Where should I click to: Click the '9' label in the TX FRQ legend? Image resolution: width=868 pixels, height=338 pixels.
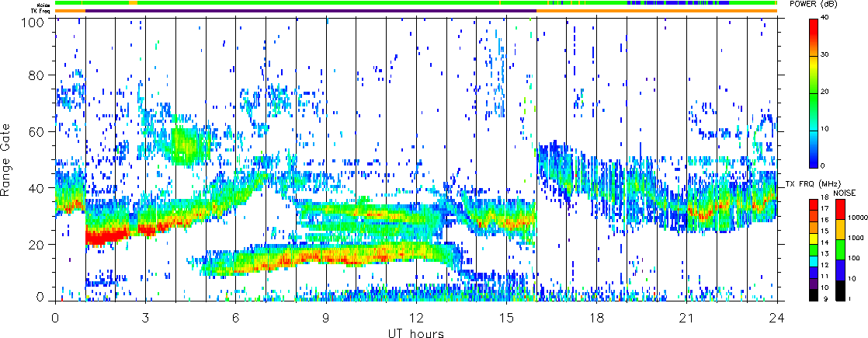825,299
